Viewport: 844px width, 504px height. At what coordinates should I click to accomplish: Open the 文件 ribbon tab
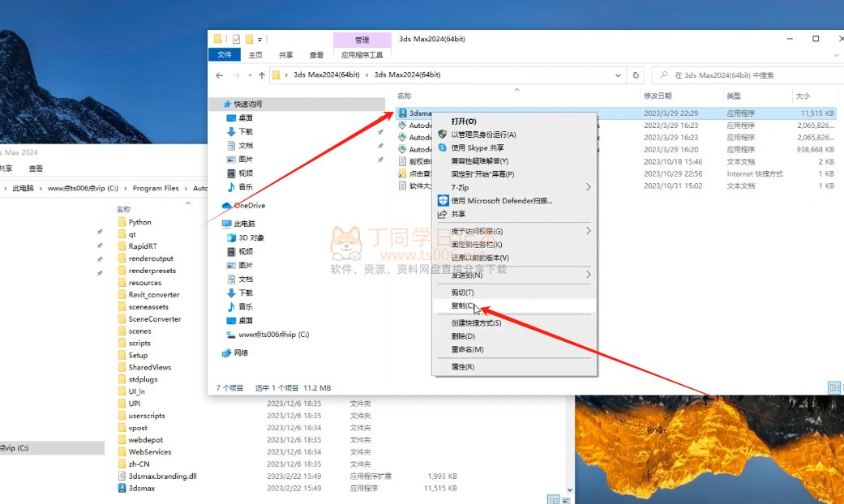coord(224,55)
